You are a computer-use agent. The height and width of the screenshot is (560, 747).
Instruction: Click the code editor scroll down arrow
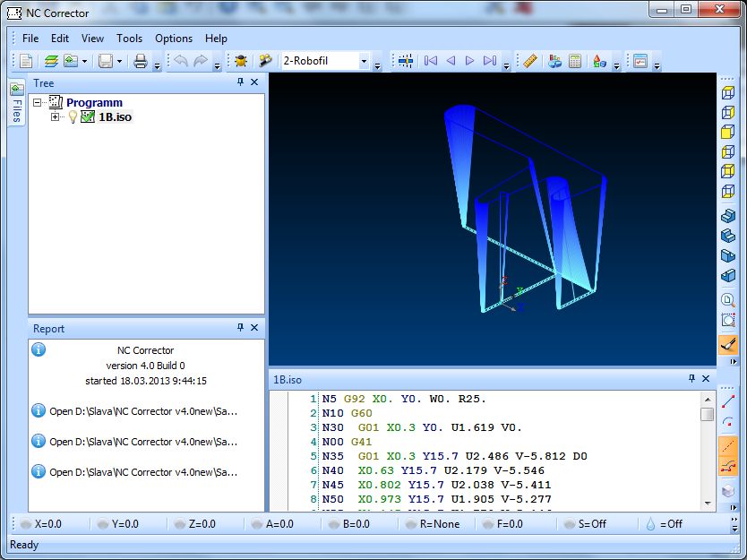point(708,504)
